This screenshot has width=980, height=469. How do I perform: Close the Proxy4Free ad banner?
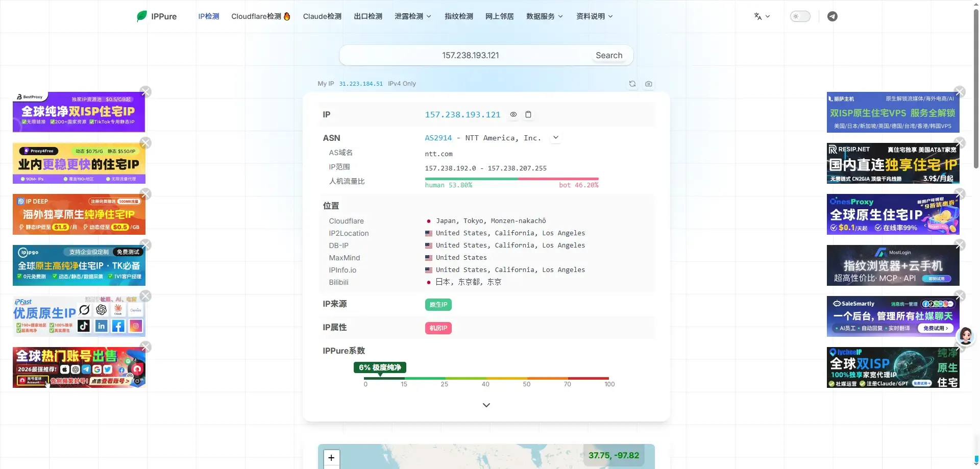[x=145, y=143]
